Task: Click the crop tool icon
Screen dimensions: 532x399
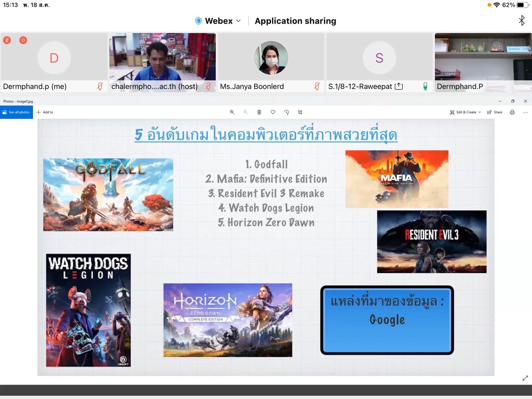Action: (x=300, y=112)
